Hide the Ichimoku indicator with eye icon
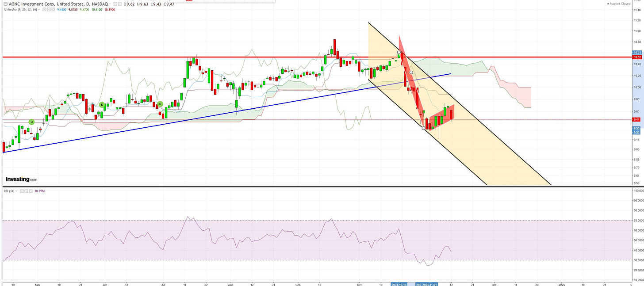Screen dimensions: 644x286 [x=44, y=9]
